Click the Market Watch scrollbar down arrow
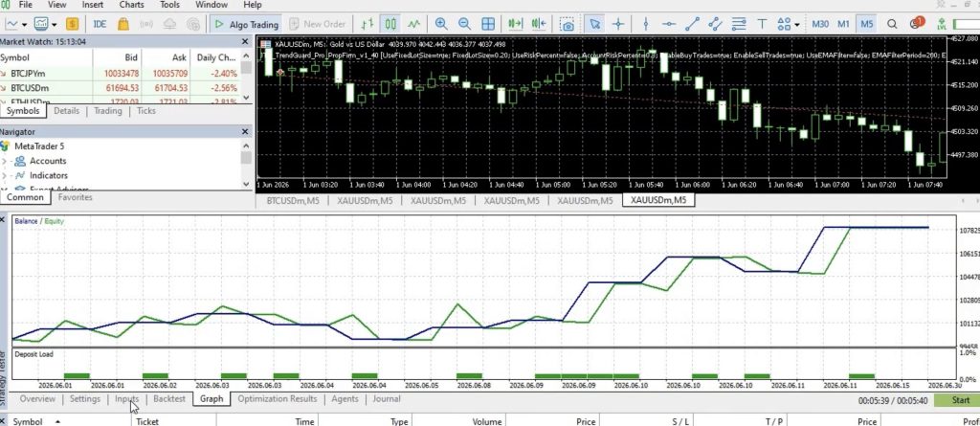Image resolution: width=980 pixels, height=426 pixels. coord(246,97)
